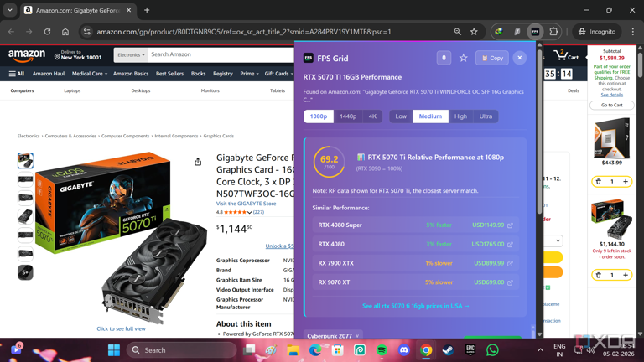Viewport: 644px width, 362px height.
Task: Go to Amazon home via logo
Action: click(27, 55)
